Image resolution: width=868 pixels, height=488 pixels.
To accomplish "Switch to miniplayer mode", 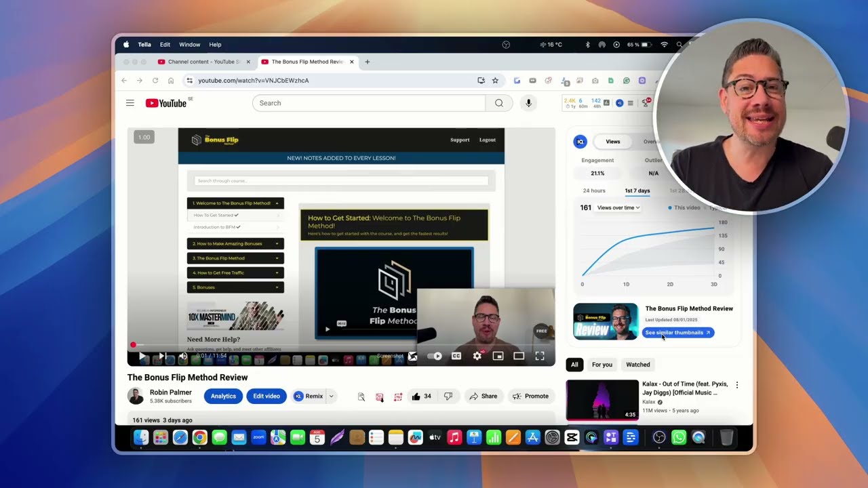I will (498, 356).
